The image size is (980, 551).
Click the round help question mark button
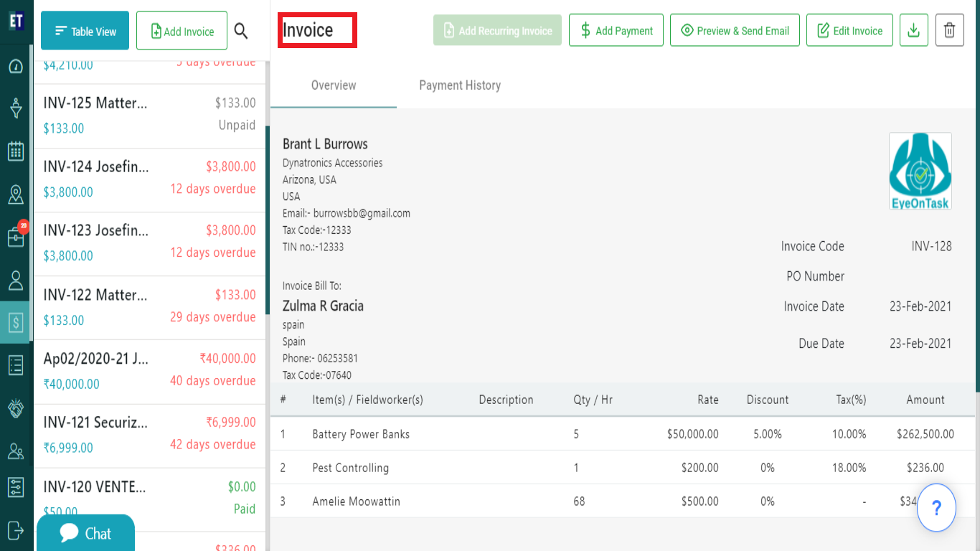click(936, 508)
